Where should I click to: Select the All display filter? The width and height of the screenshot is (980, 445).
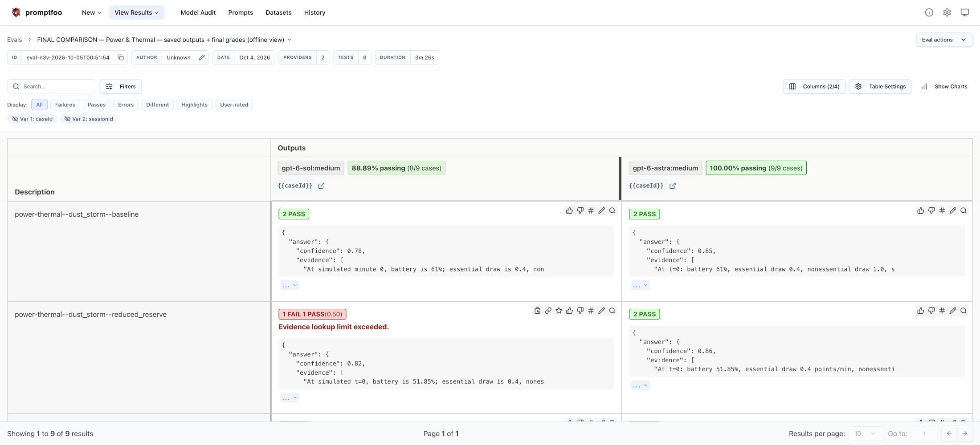tap(39, 105)
